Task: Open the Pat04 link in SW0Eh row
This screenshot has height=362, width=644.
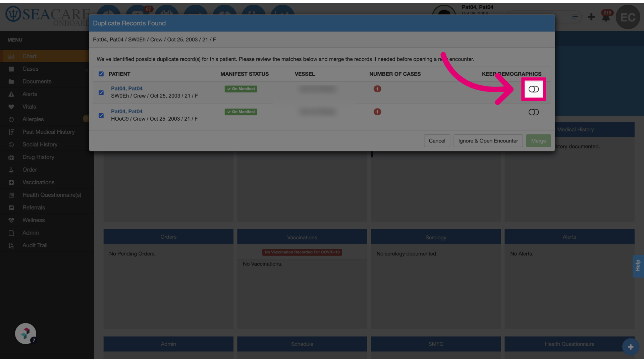Action: (127, 88)
